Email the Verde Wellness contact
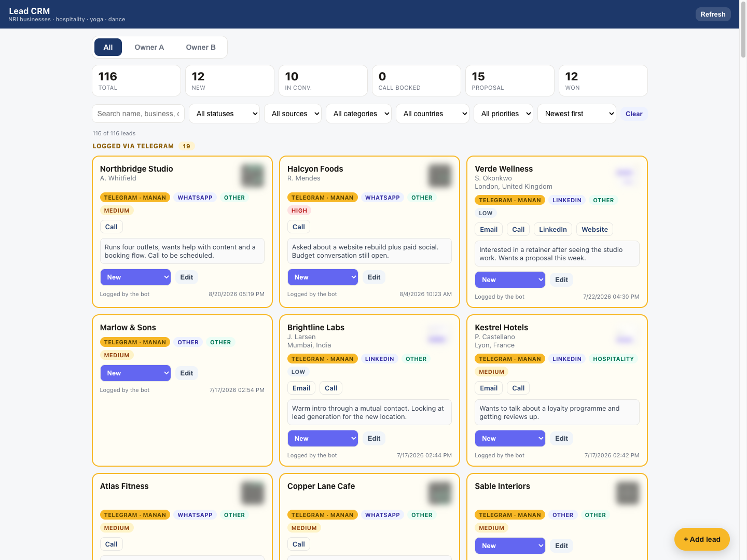Viewport: 747px width, 560px height. [489, 230]
